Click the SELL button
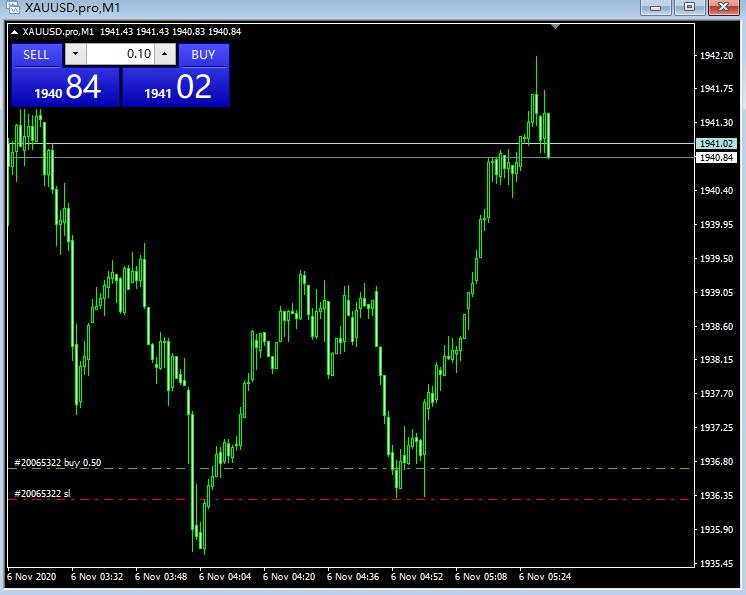The image size is (746, 595). [37, 55]
